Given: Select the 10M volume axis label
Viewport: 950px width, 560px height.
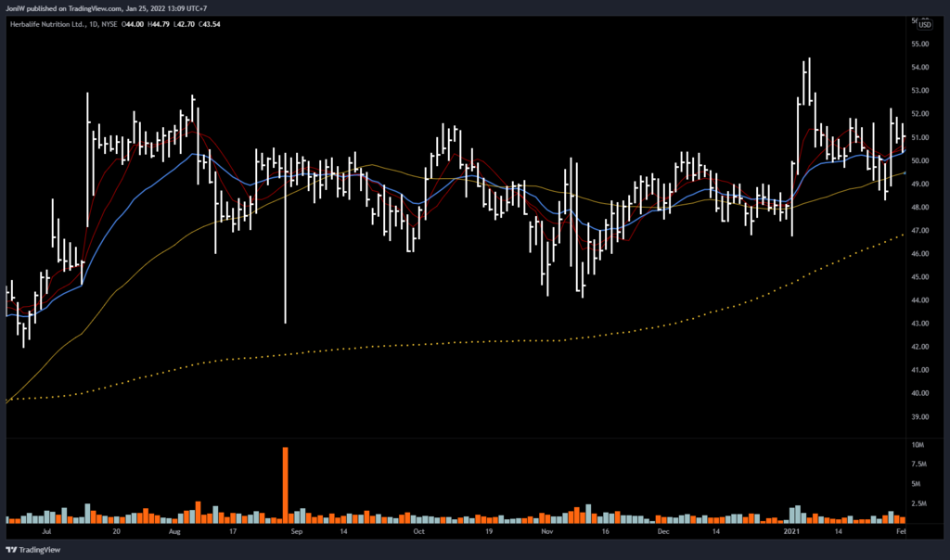Looking at the screenshot, I should (x=918, y=446).
